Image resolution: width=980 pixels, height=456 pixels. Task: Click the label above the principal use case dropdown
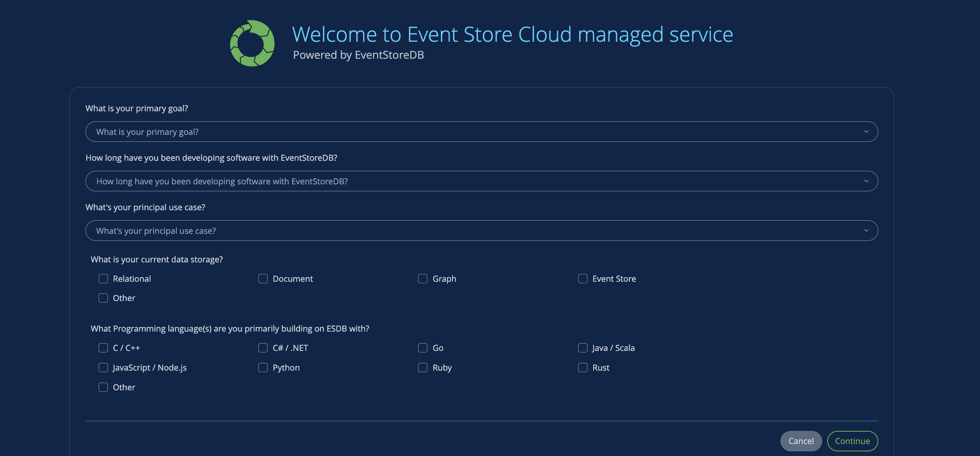point(145,207)
